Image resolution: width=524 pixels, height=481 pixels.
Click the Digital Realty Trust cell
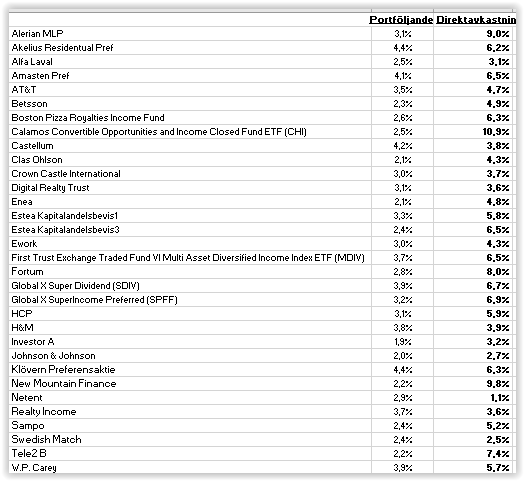[x=190, y=188]
